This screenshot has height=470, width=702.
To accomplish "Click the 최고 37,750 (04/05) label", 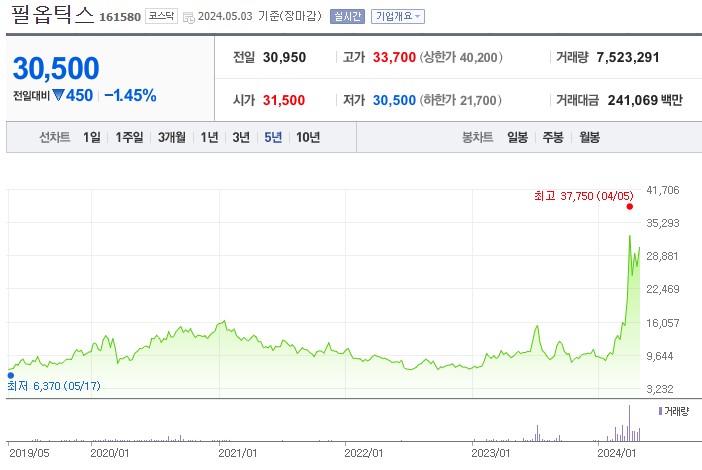I will pos(584,196).
